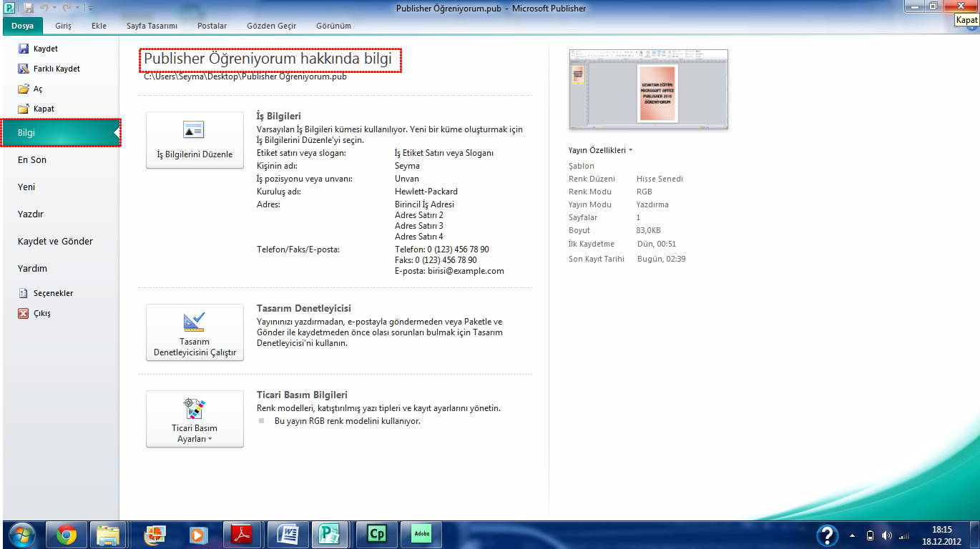Click the Boyut value 83,0KB
980x549 pixels.
click(648, 230)
